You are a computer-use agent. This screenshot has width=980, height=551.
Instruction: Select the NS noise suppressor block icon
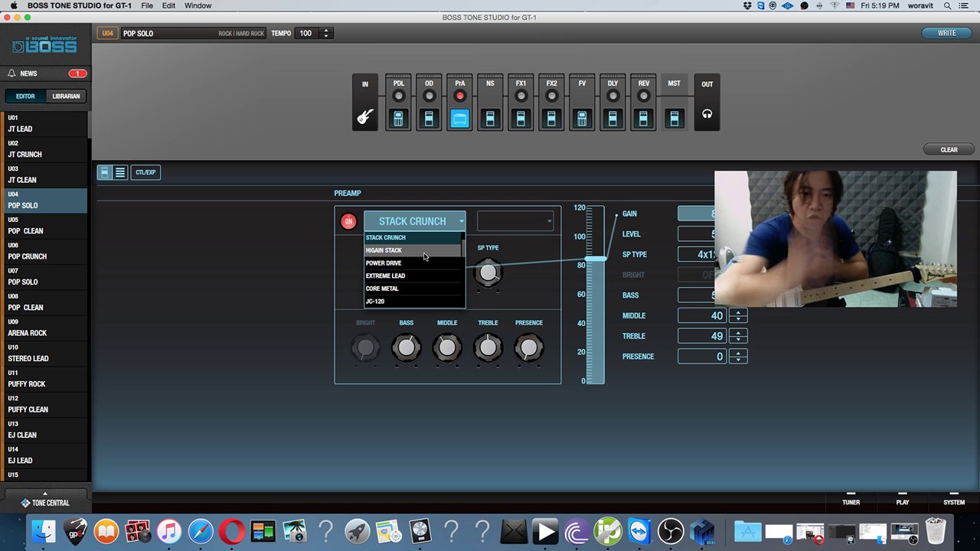pos(490,119)
